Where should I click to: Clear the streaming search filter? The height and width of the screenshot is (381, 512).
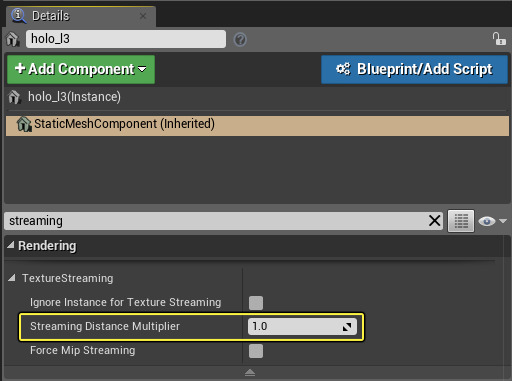(434, 221)
